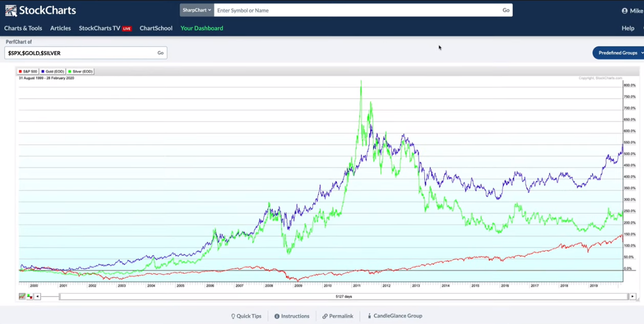This screenshot has width=644, height=324.
Task: Toggle the S&P 500 legend series
Action: tap(28, 72)
